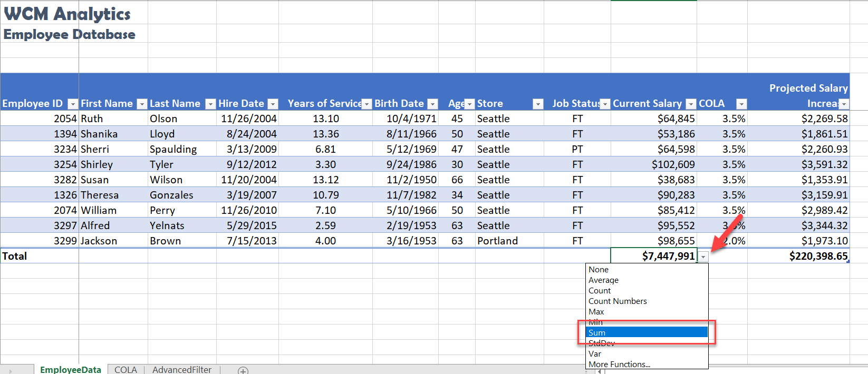Select the Current Salary total cell $7,447,991
Viewport: 868px width, 374px height.
click(x=654, y=256)
